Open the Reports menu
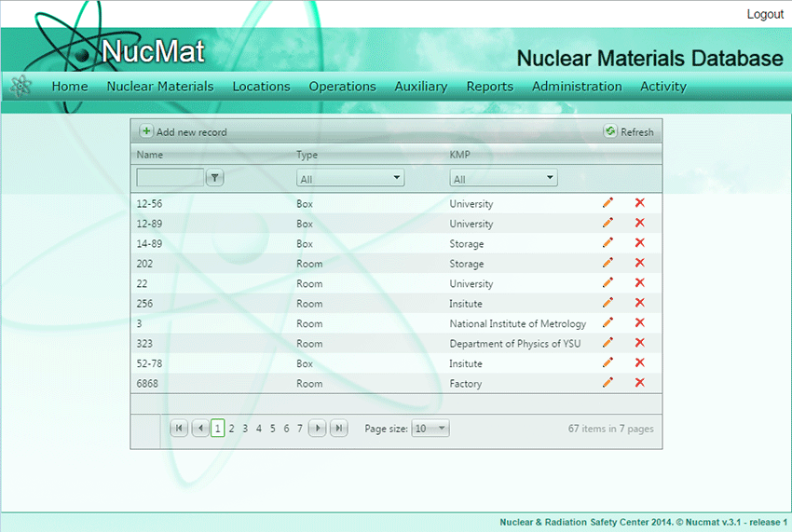The image size is (792, 532). pos(489,87)
